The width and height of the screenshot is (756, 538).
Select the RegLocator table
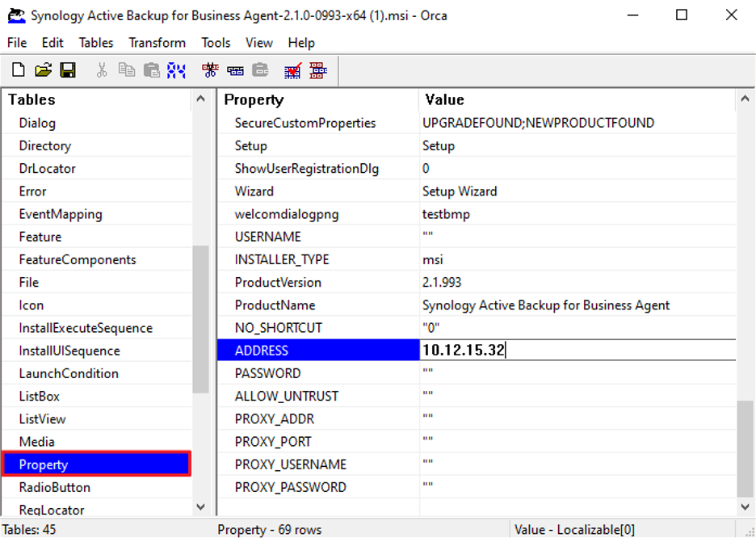(x=96, y=509)
